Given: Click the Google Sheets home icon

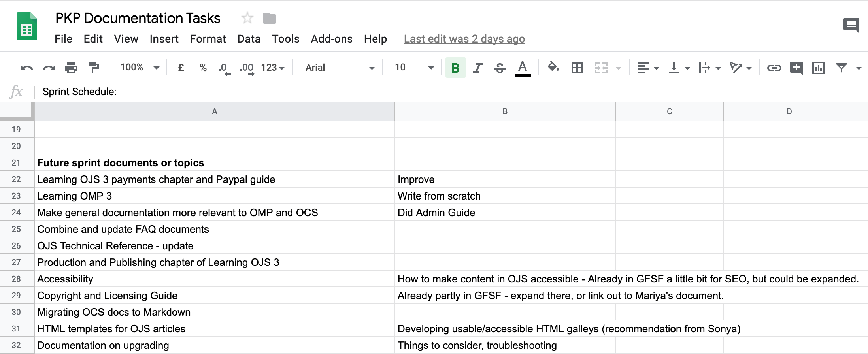Looking at the screenshot, I should 27,26.
